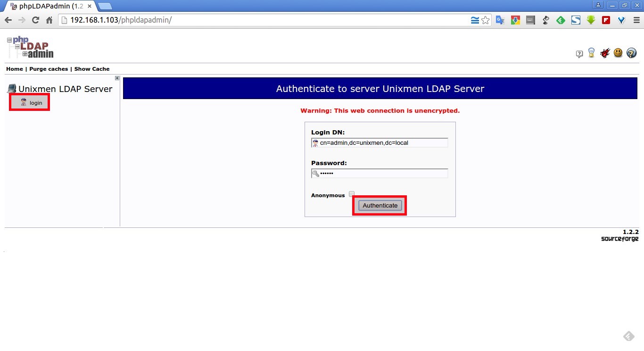The image size is (644, 351).
Task: Reload the page
Action: coord(35,20)
